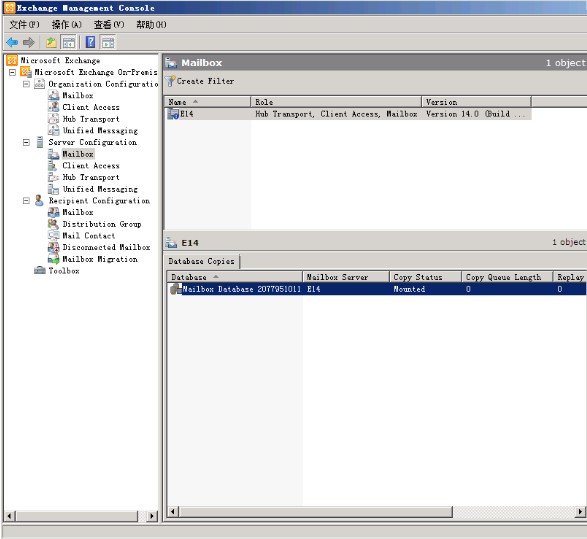Switch to the Database Copies tab
The height and width of the screenshot is (539, 587).
(201, 261)
